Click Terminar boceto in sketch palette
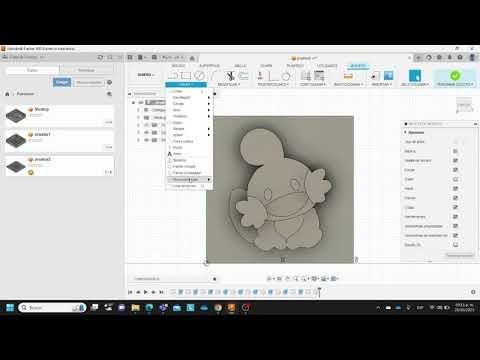Image resolution: width=480 pixels, height=360 pixels. [459, 255]
